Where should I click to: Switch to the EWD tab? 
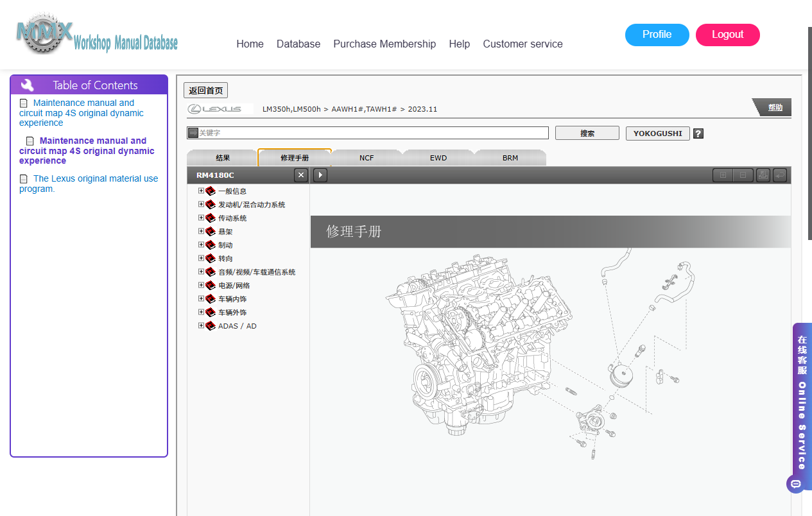point(438,158)
